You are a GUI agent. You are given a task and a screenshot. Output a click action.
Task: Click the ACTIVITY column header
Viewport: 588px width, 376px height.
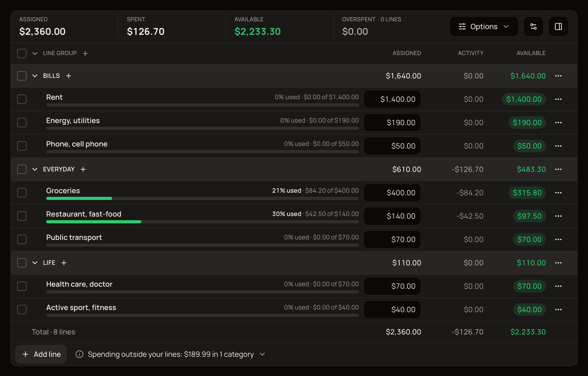point(471,53)
